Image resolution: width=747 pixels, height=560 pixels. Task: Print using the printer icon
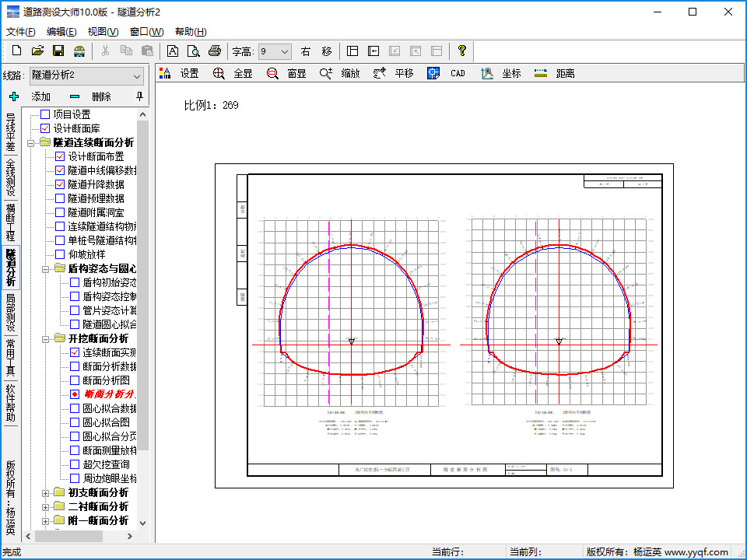click(x=215, y=51)
